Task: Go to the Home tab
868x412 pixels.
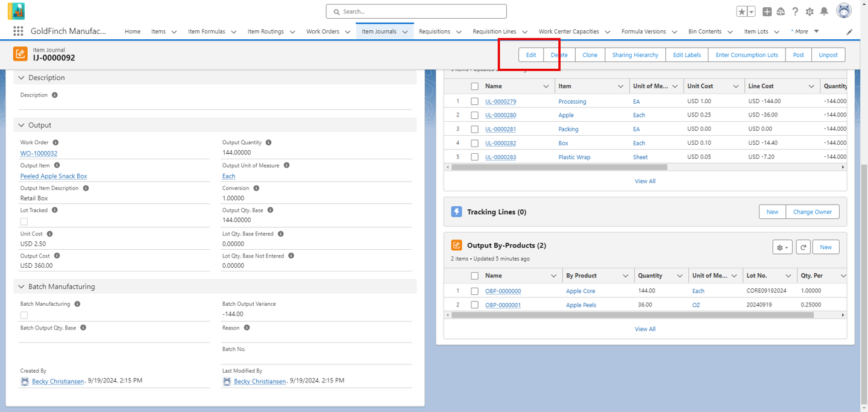Action: (133, 31)
